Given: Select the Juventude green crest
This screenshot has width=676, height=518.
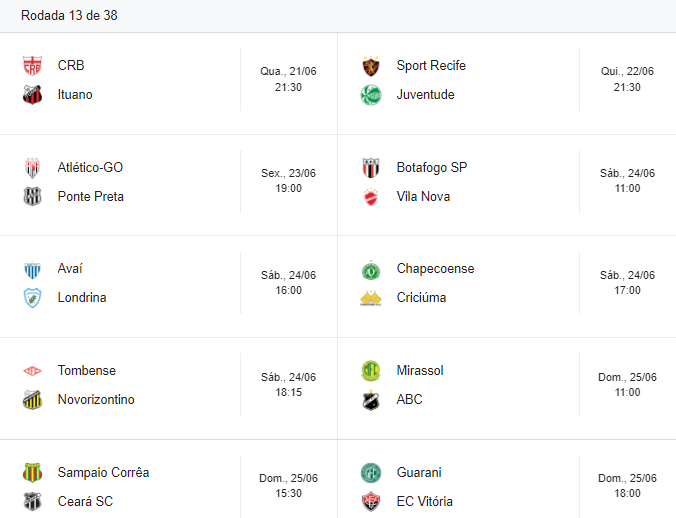Looking at the screenshot, I should (x=371, y=95).
